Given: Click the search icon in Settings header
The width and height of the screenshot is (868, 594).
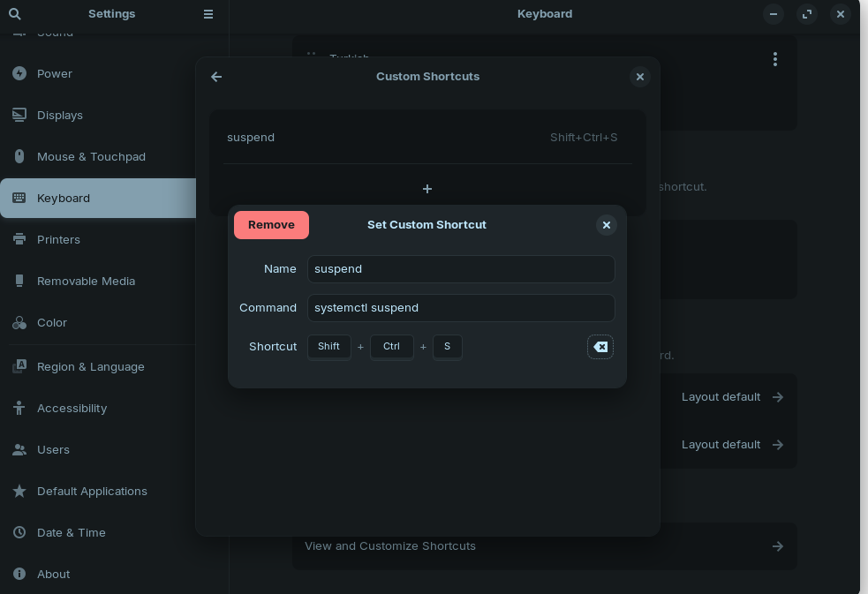Looking at the screenshot, I should [14, 14].
